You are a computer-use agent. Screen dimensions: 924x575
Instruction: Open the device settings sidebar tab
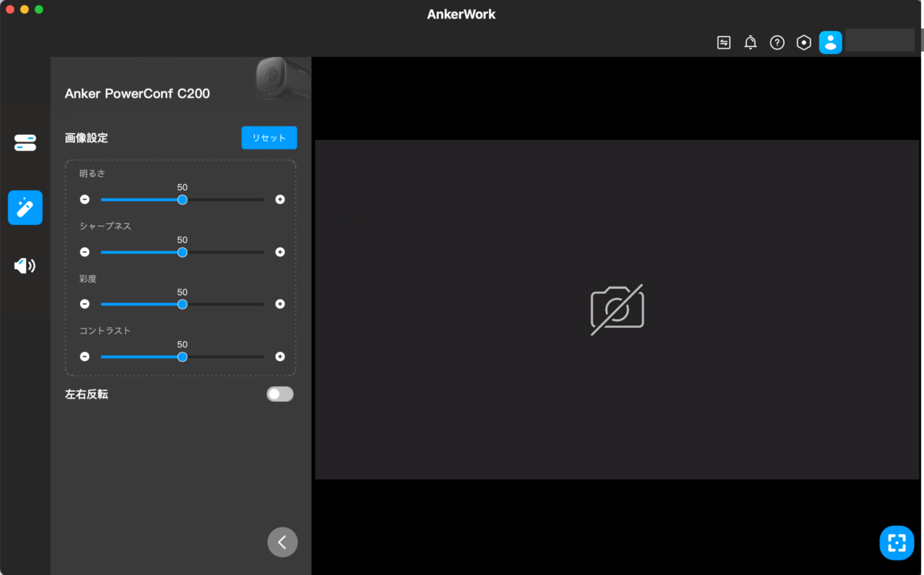coord(25,142)
